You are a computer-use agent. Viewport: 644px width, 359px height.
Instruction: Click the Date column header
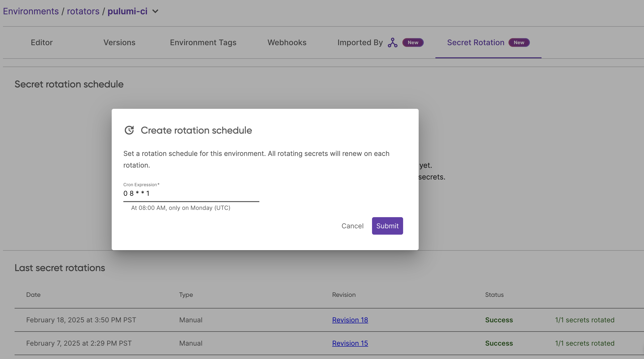point(33,295)
